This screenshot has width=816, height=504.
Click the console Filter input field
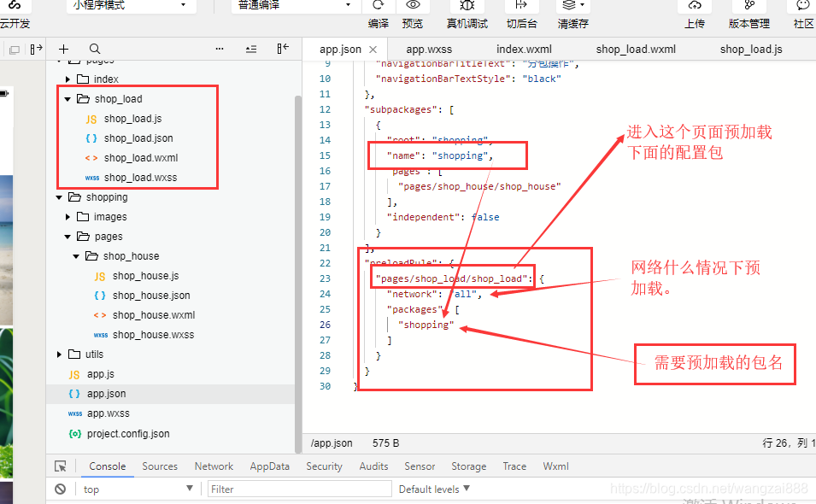300,489
